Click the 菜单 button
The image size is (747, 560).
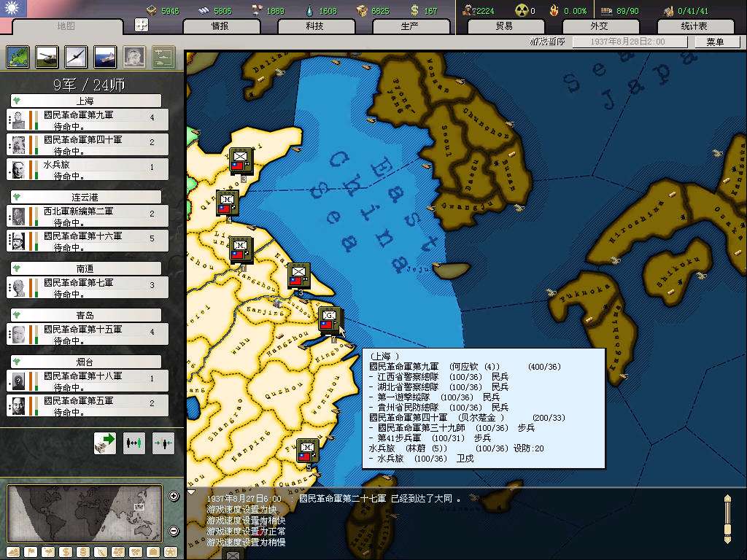(x=715, y=42)
